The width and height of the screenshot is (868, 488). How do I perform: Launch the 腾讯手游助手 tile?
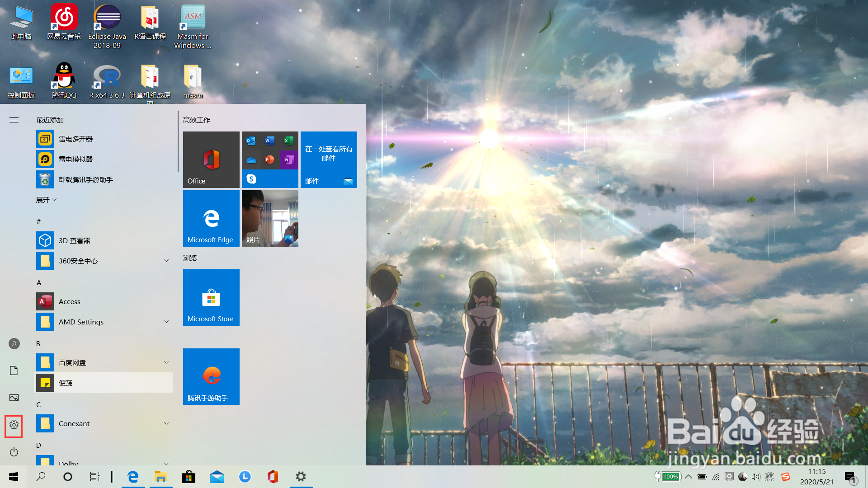(211, 376)
